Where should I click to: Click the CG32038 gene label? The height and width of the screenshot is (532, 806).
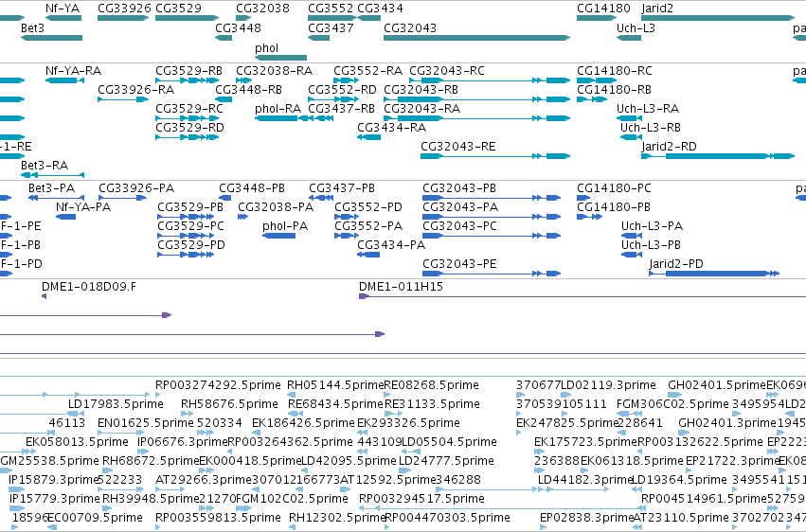pos(262,9)
